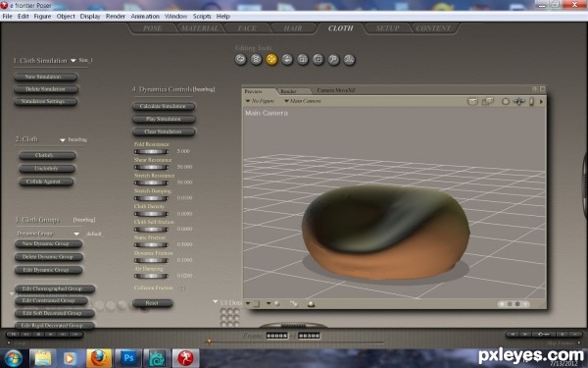Select the Rotate editing tool
Viewport: 588px width, 368px height.
241,59
